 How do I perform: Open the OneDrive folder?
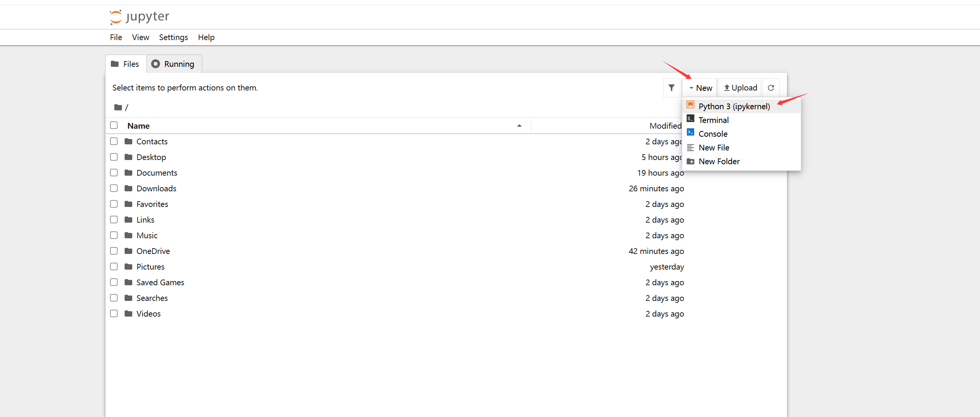point(153,251)
